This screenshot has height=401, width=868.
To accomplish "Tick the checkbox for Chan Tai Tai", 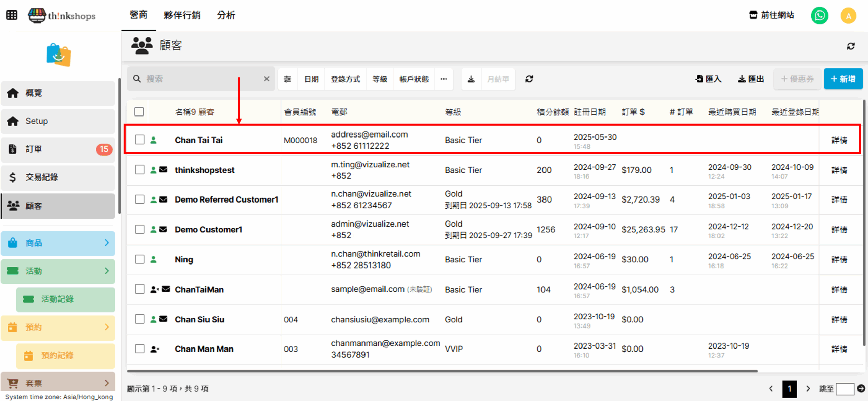I will click(x=140, y=140).
